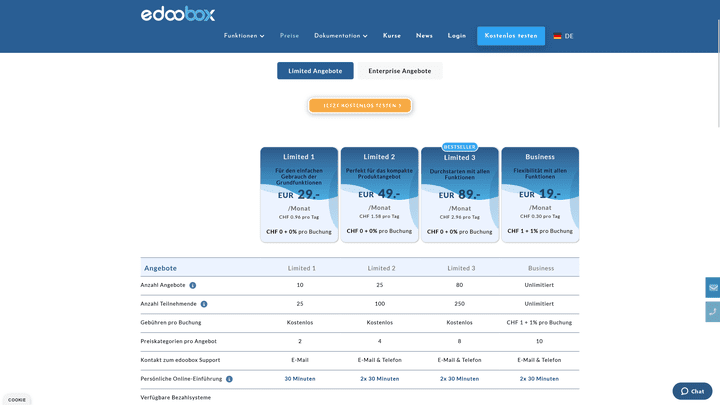Open the Cookie settings tab
This screenshot has height=405, width=720.
pos(17,399)
